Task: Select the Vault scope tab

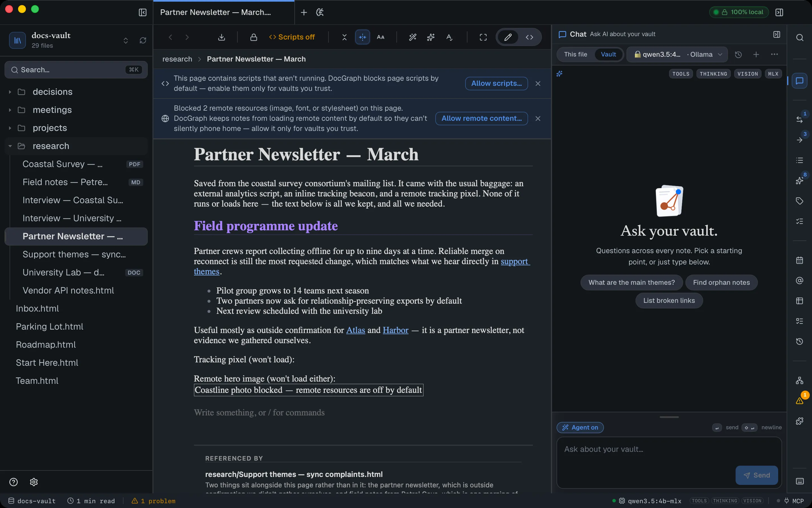Action: pos(608,54)
